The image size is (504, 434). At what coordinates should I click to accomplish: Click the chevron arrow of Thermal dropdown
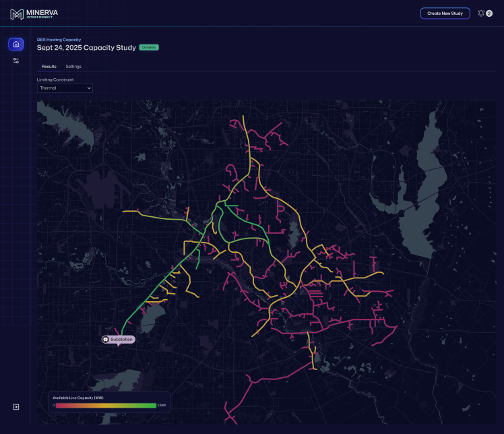point(88,88)
